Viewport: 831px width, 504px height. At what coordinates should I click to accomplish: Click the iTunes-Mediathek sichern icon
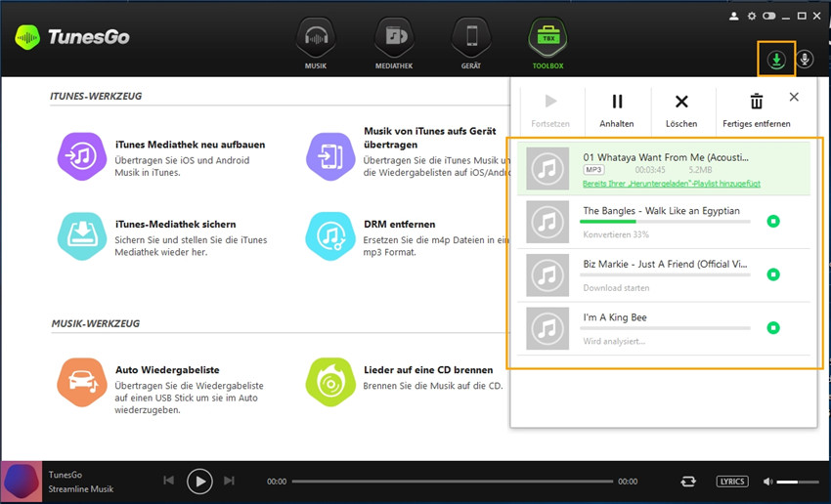click(x=84, y=235)
